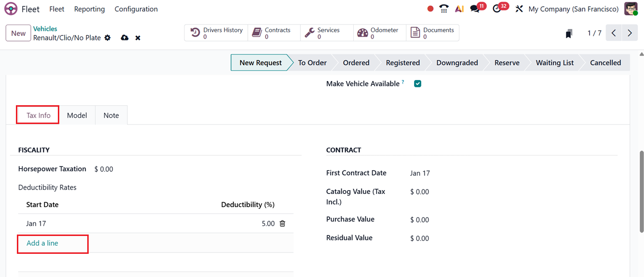Image resolution: width=644 pixels, height=277 pixels.
Task: Expand the Configuration menu
Action: pos(136,9)
